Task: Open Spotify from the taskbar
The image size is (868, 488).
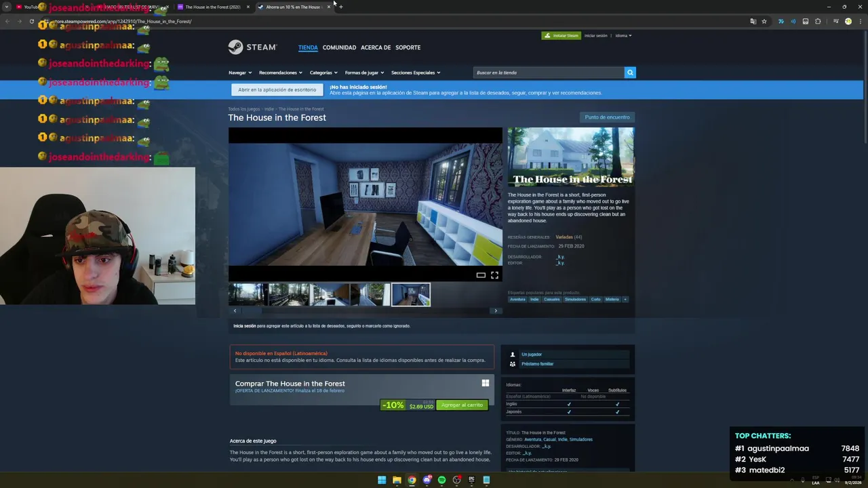Action: coord(441,480)
